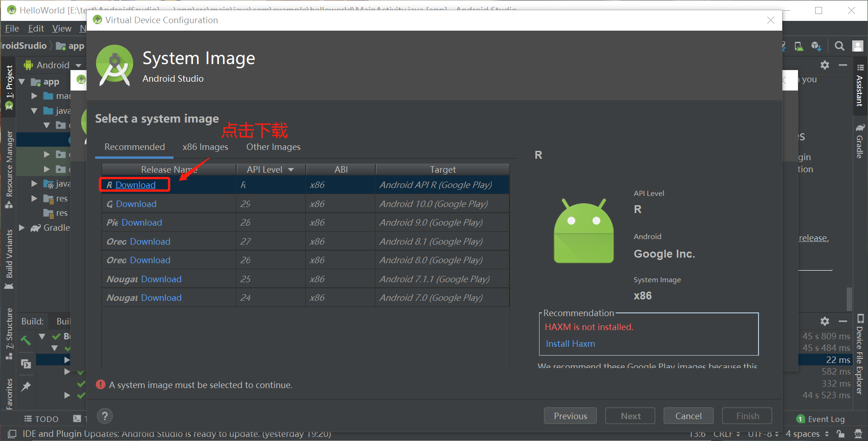The image size is (868, 441).
Task: Hide the Build panel with minimize icon
Action: (x=843, y=321)
